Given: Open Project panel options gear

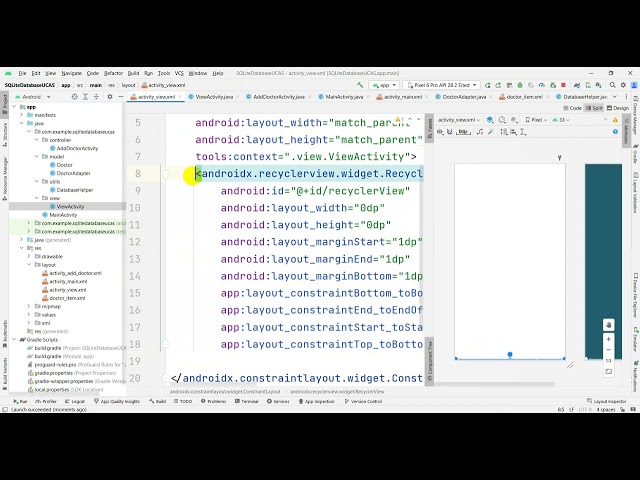Looking at the screenshot, I should point(110,97).
